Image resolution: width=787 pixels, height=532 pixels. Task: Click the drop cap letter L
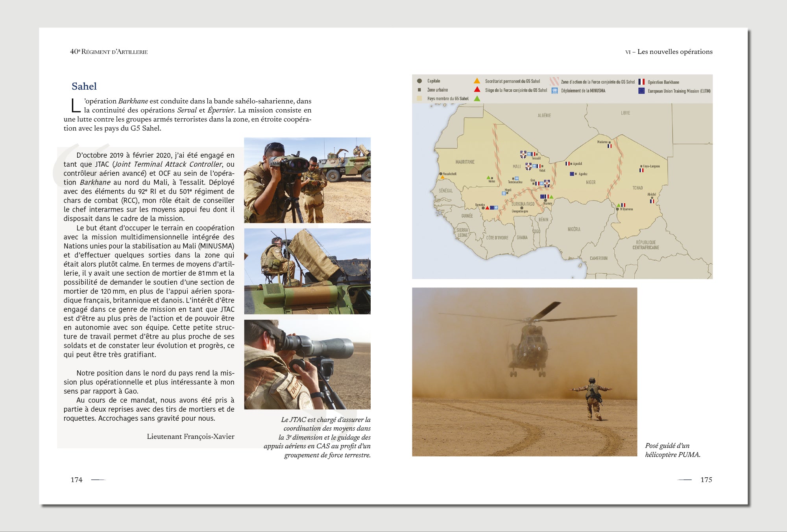click(76, 105)
